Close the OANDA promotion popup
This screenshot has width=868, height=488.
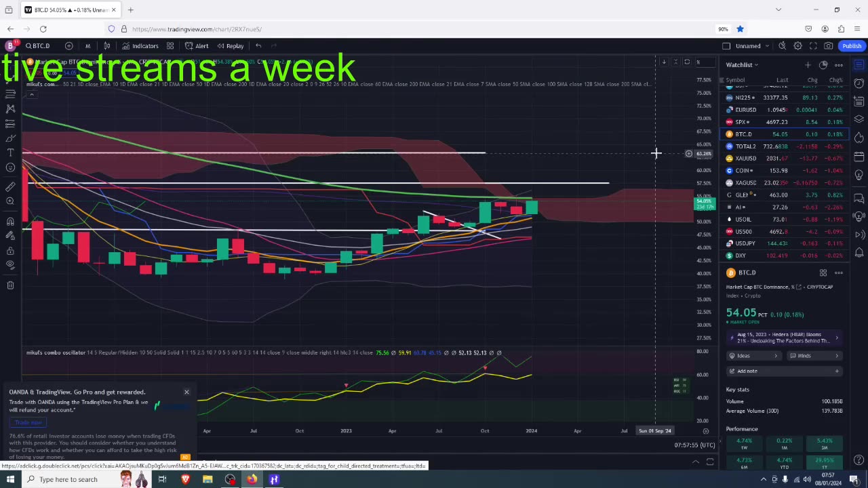coord(186,392)
